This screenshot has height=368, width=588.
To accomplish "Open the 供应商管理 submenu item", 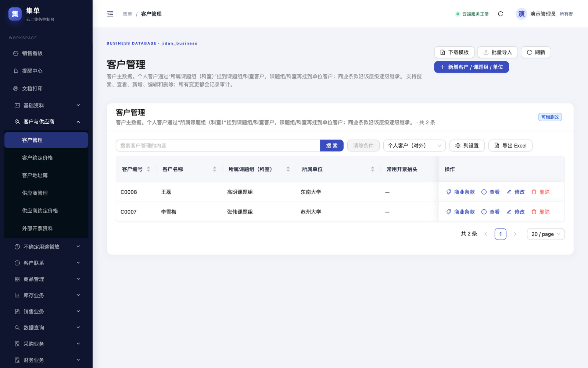I will coord(46,193).
